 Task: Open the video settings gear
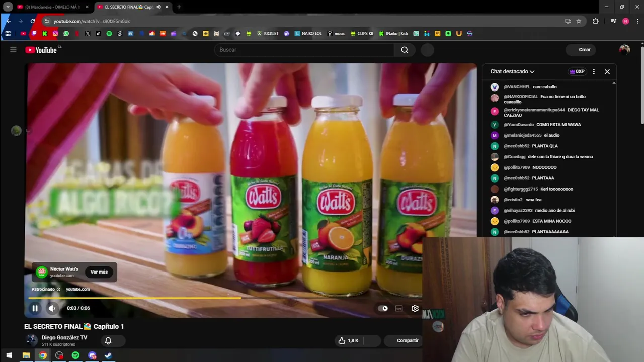(x=415, y=308)
